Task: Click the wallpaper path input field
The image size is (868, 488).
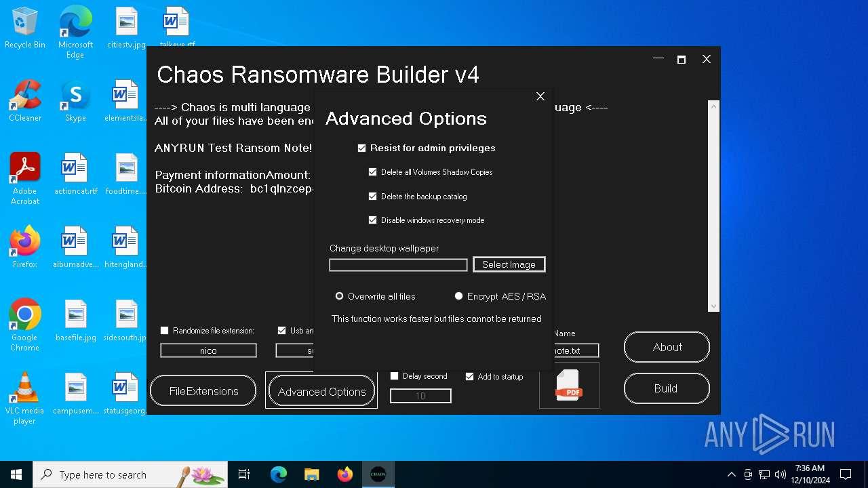Action: click(397, 264)
